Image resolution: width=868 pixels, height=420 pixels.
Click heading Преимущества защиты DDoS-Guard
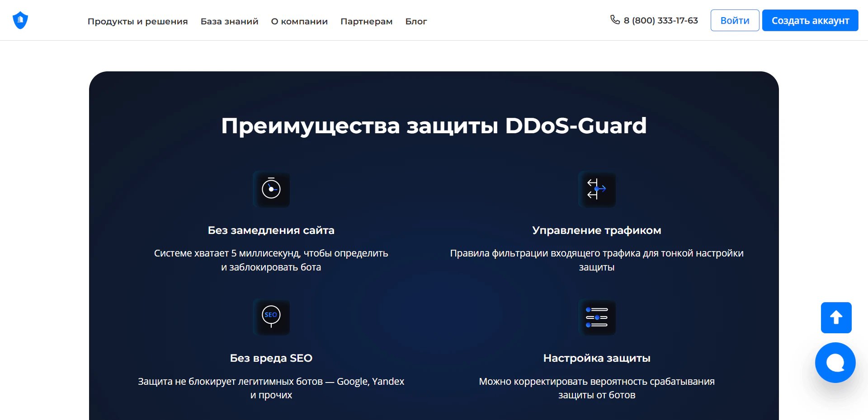click(434, 126)
